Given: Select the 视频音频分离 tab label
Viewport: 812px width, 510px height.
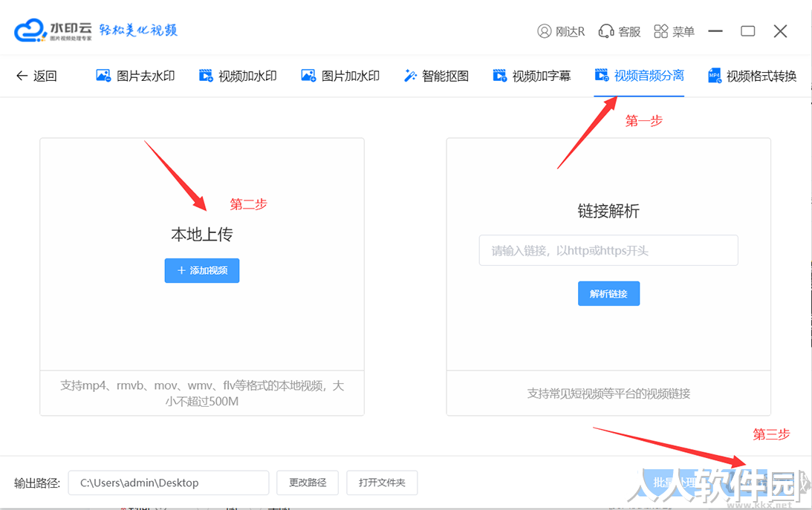Looking at the screenshot, I should point(649,76).
